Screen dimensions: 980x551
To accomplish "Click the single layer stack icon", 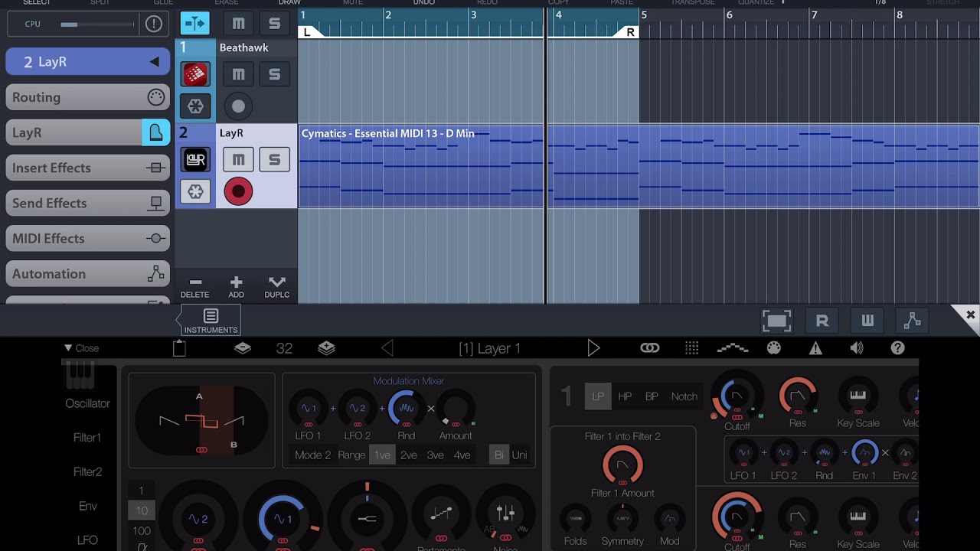I will (243, 348).
